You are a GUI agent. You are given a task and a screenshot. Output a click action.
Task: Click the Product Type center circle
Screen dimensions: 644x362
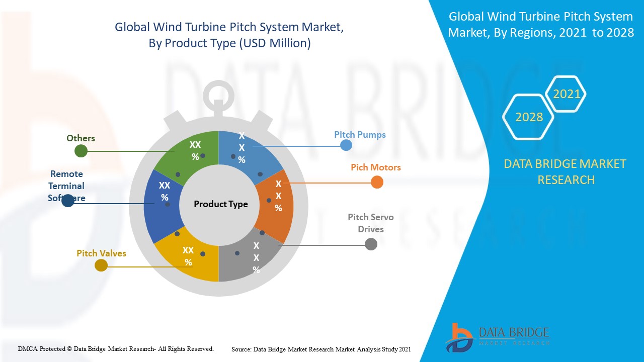[x=220, y=204]
